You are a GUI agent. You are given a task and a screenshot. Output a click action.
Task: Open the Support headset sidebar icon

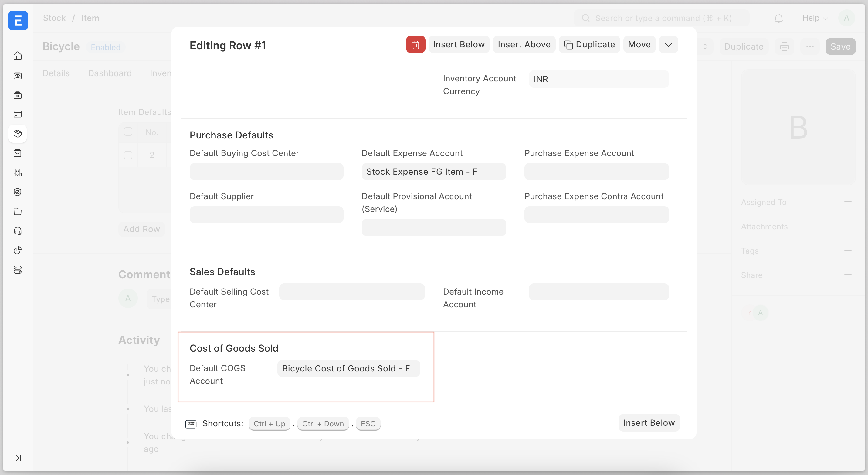(18, 231)
